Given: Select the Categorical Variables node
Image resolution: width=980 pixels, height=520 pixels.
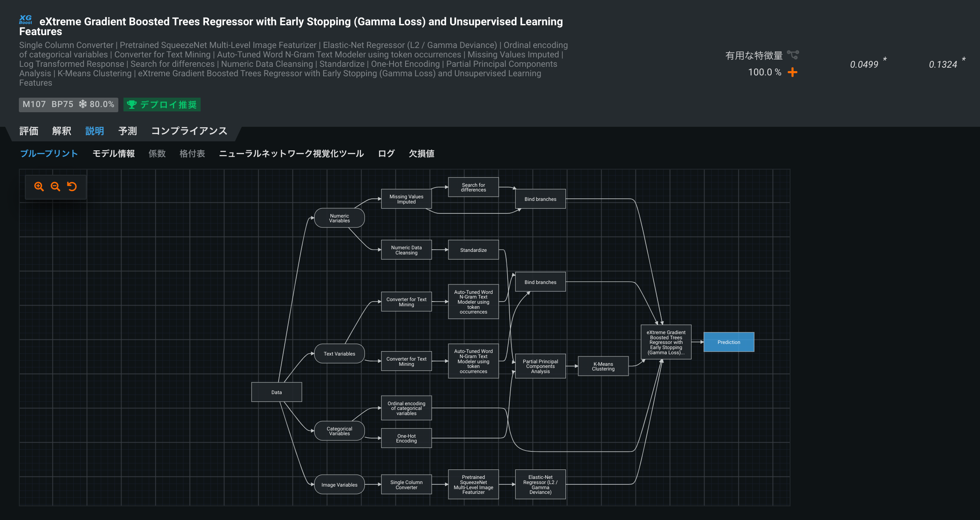Looking at the screenshot, I should 340,431.
